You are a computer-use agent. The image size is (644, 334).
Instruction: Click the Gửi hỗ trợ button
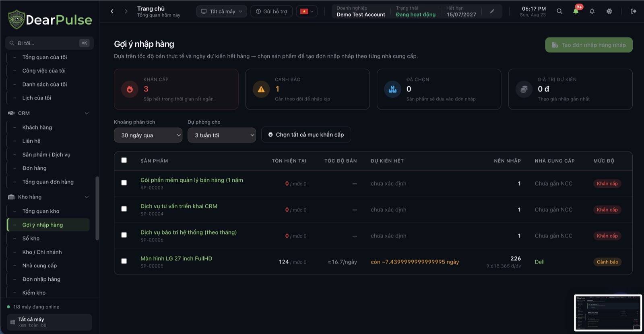[x=272, y=11]
